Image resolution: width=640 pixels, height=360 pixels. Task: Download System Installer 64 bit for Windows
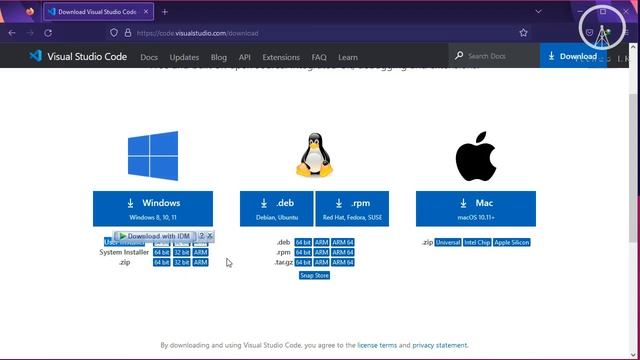pyautogui.click(x=162, y=252)
